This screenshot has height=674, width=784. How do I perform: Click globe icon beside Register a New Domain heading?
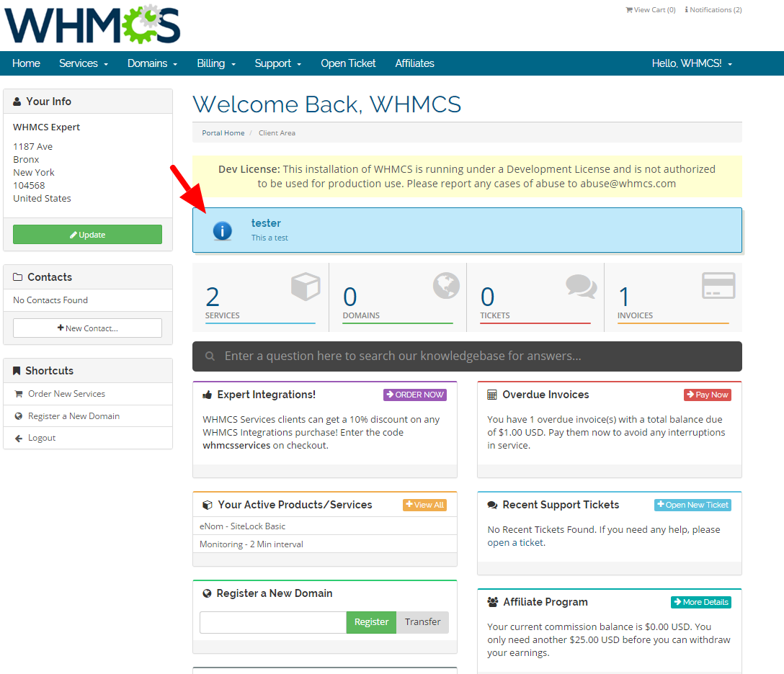pyautogui.click(x=207, y=593)
